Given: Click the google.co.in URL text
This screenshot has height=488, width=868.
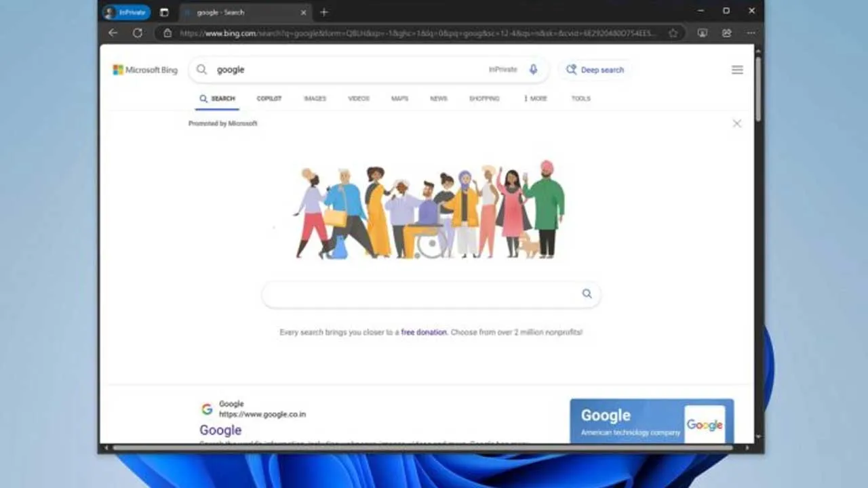Looking at the screenshot, I should click(x=262, y=414).
